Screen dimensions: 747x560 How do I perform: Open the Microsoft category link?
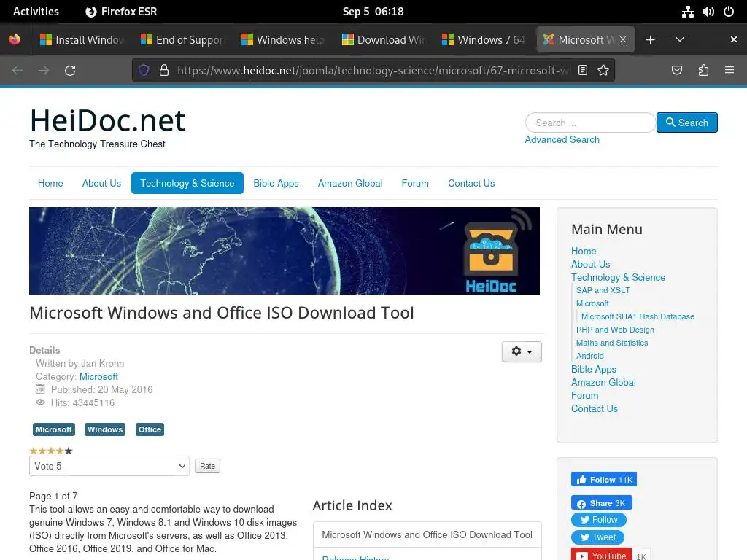[x=98, y=377]
